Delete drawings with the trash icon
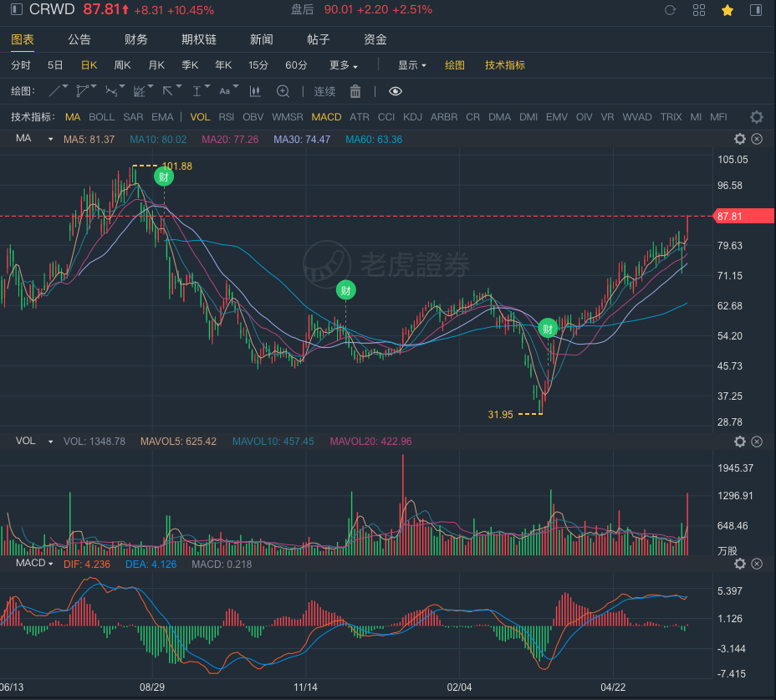The height and width of the screenshot is (700, 776). 355,91
